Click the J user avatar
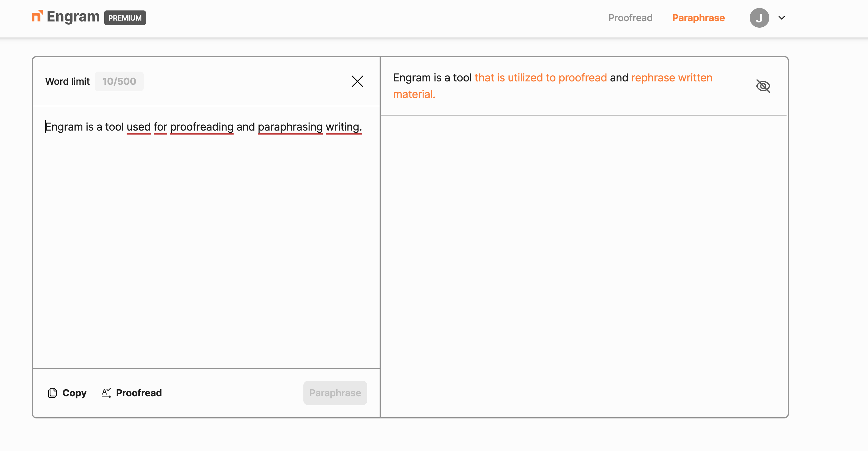868x451 pixels. point(759,18)
